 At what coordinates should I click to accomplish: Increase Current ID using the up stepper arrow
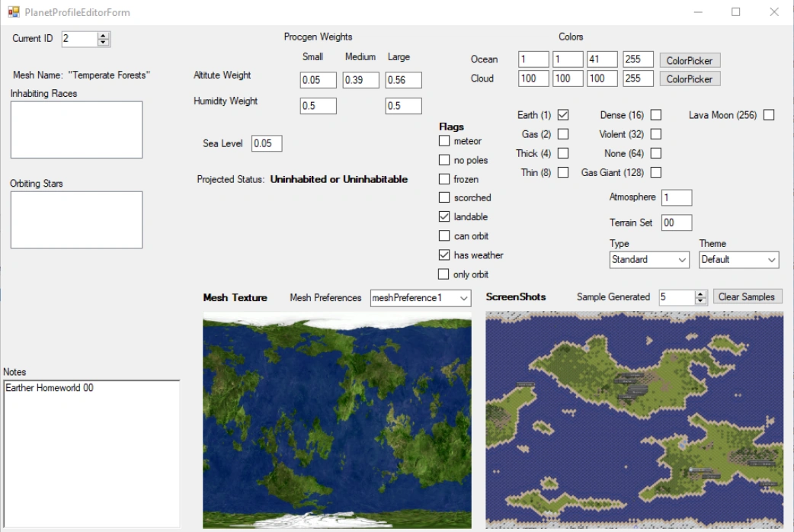coord(104,35)
